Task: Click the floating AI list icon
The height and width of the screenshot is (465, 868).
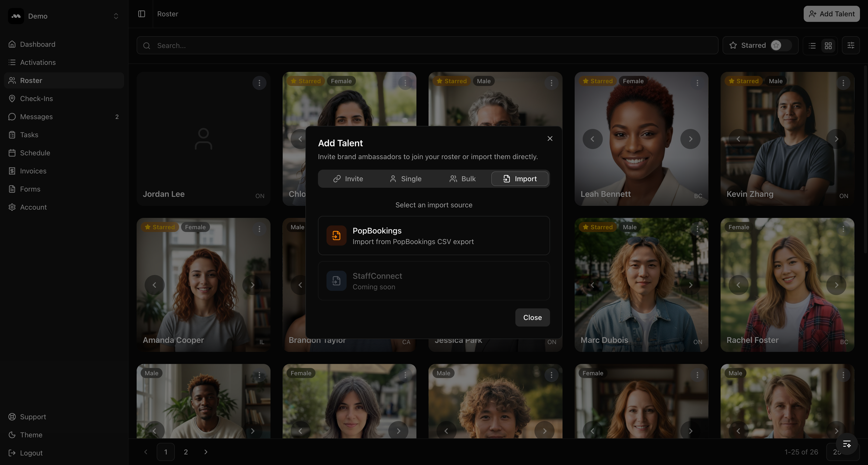Action: 846,444
